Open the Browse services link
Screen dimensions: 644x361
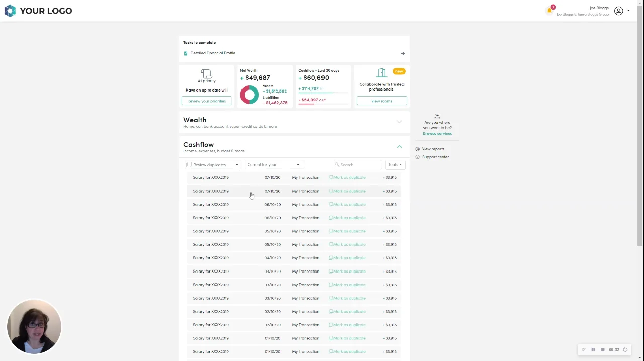pos(437,133)
